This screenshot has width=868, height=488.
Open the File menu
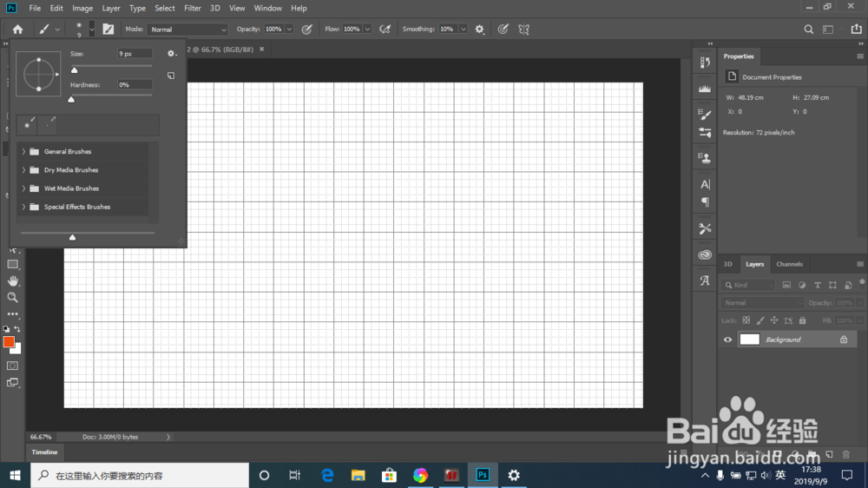pos(35,9)
